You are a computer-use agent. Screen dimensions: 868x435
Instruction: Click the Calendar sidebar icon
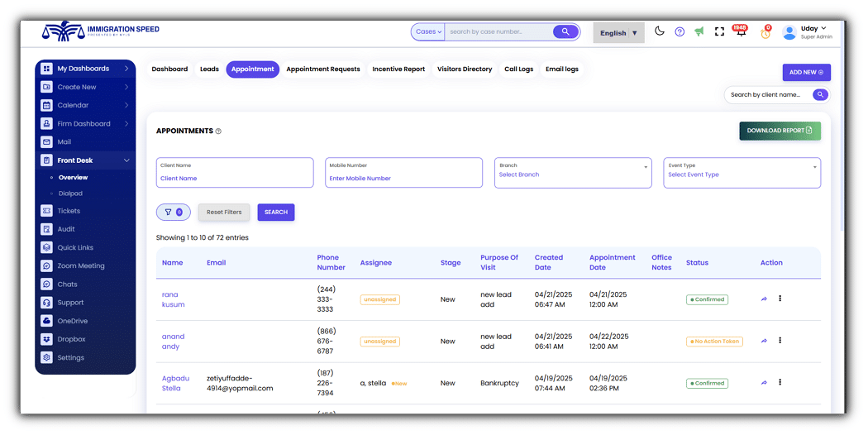tap(46, 105)
